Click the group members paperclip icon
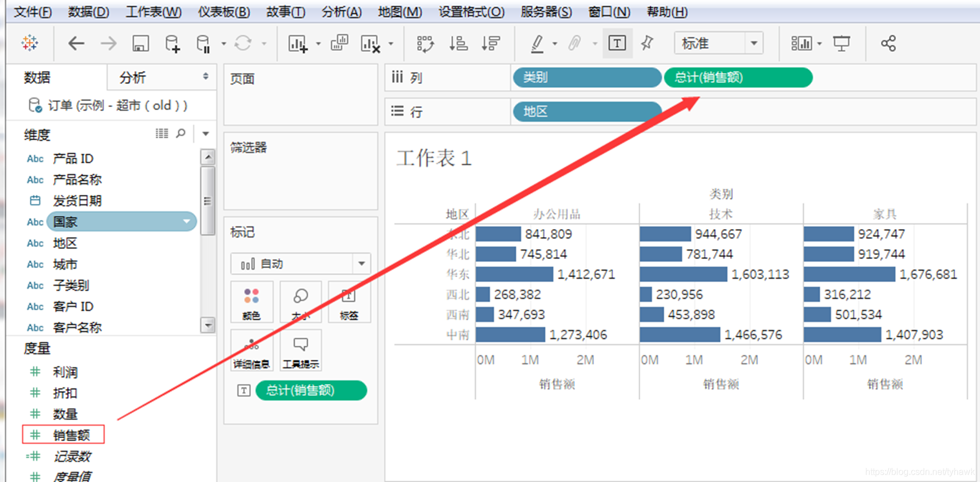Viewport: 980px width, 482px height. [574, 43]
